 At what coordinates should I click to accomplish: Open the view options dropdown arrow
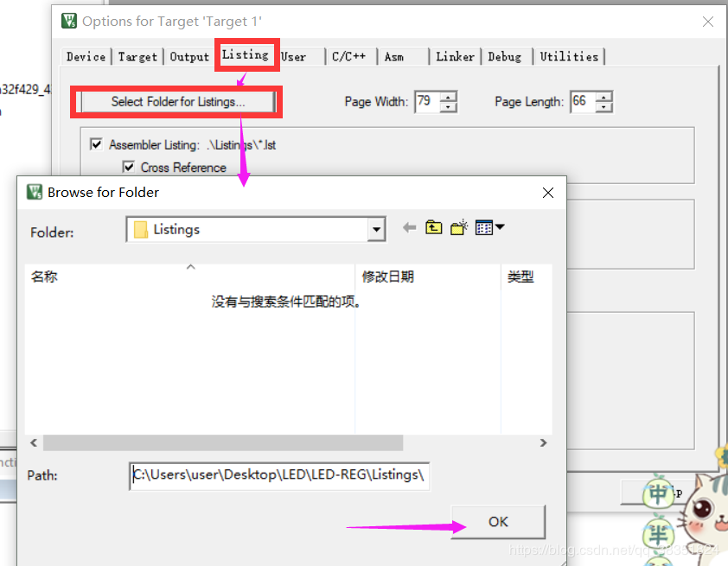click(x=500, y=227)
